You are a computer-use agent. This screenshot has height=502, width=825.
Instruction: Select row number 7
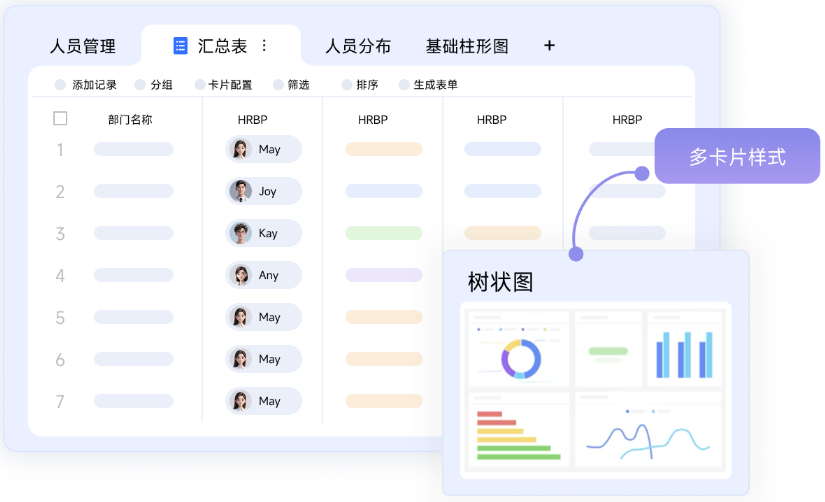coord(60,401)
